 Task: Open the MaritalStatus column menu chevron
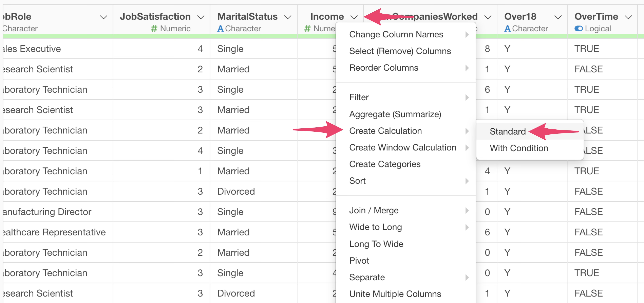[288, 17]
